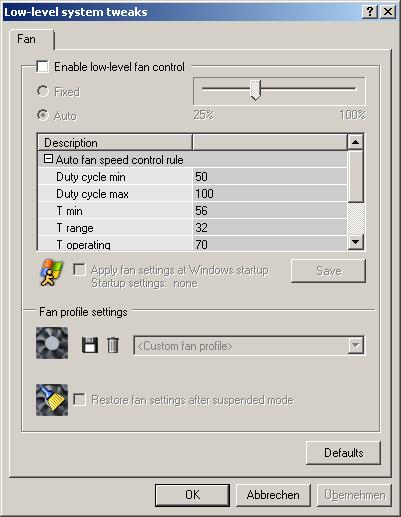Enable low-level fan control checkbox

pos(42,66)
